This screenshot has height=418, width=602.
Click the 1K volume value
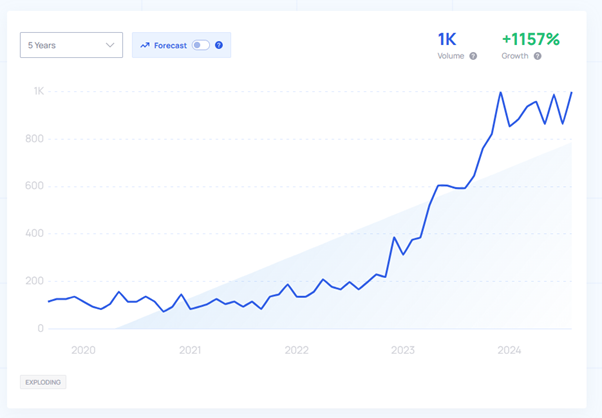[x=447, y=39]
